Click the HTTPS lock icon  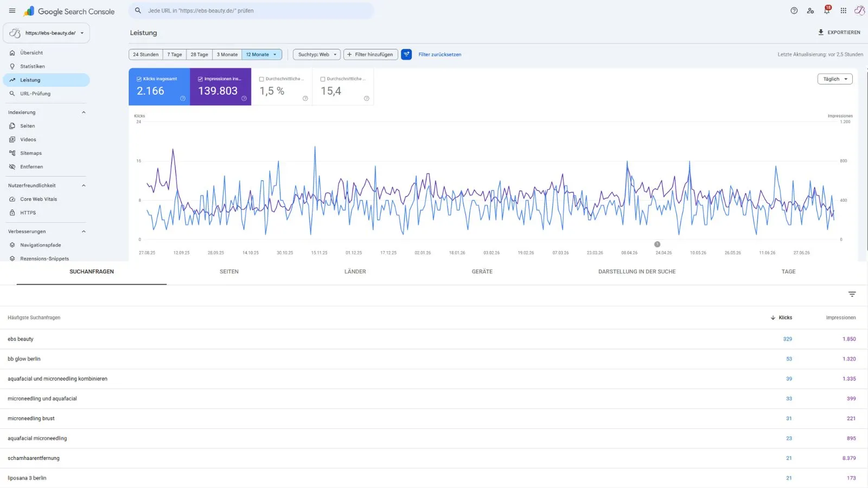[12, 213]
